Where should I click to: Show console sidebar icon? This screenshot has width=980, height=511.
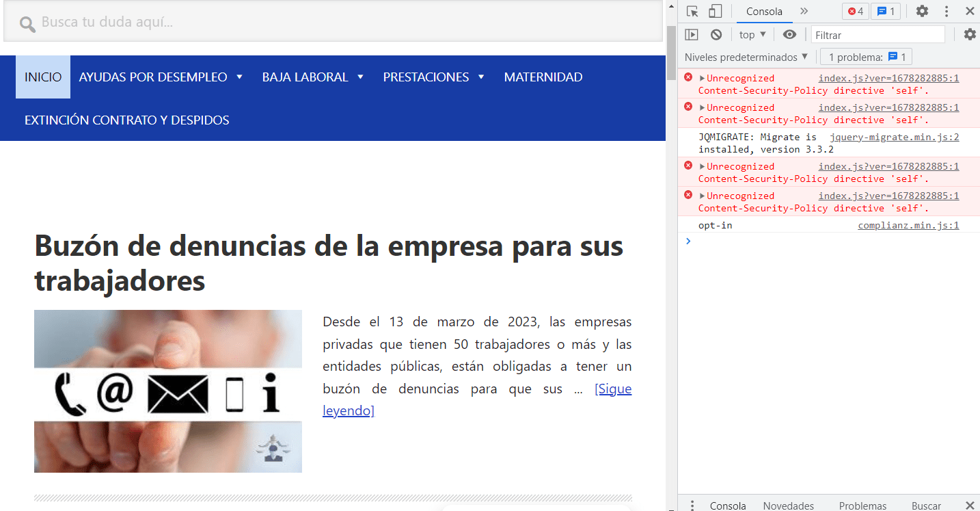pos(692,34)
